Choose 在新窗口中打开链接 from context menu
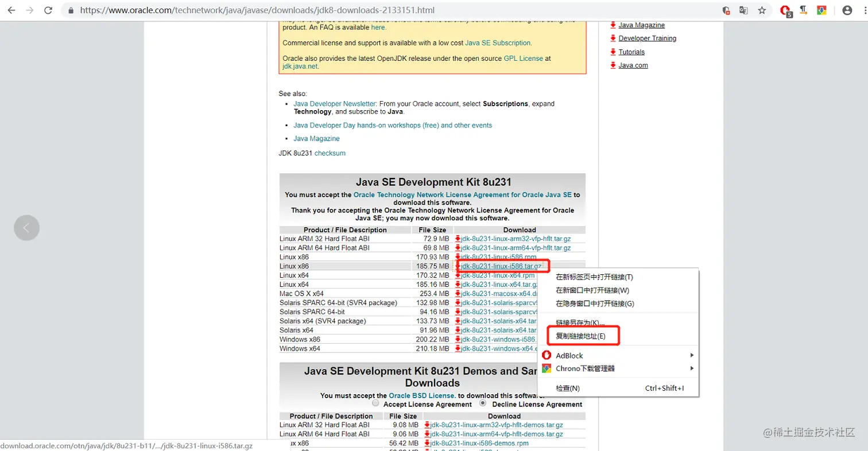Image resolution: width=868 pixels, height=451 pixels. click(592, 290)
